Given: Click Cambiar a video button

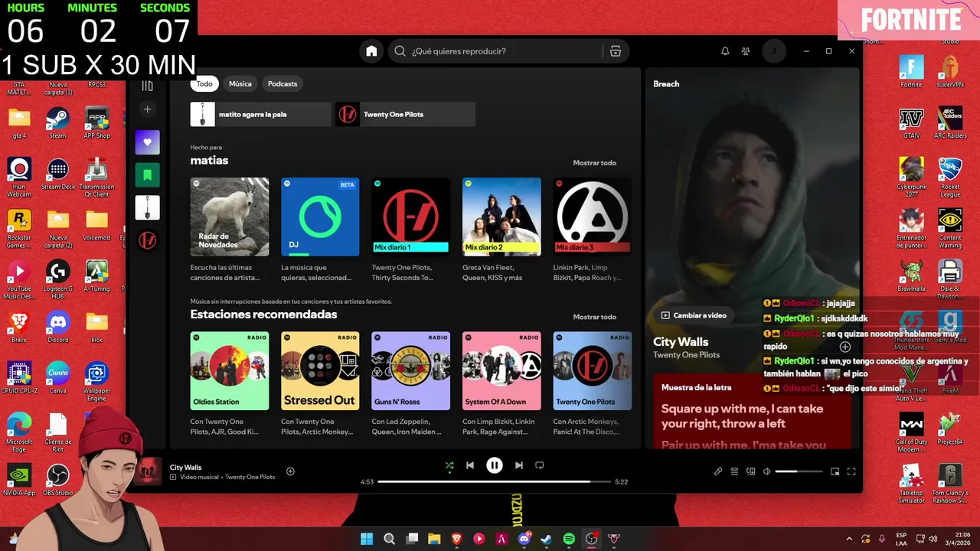Looking at the screenshot, I should 694,315.
